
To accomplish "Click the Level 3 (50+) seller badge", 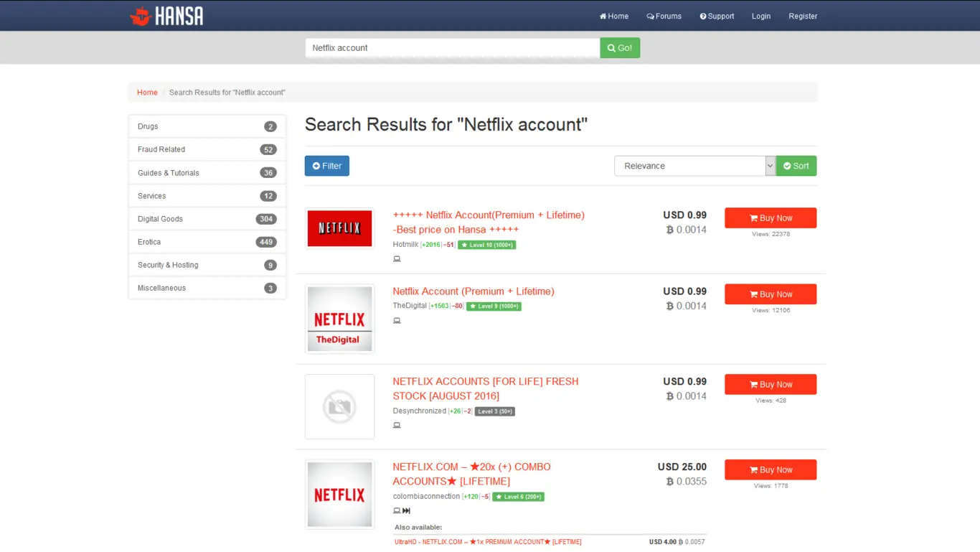I will click(x=495, y=411).
